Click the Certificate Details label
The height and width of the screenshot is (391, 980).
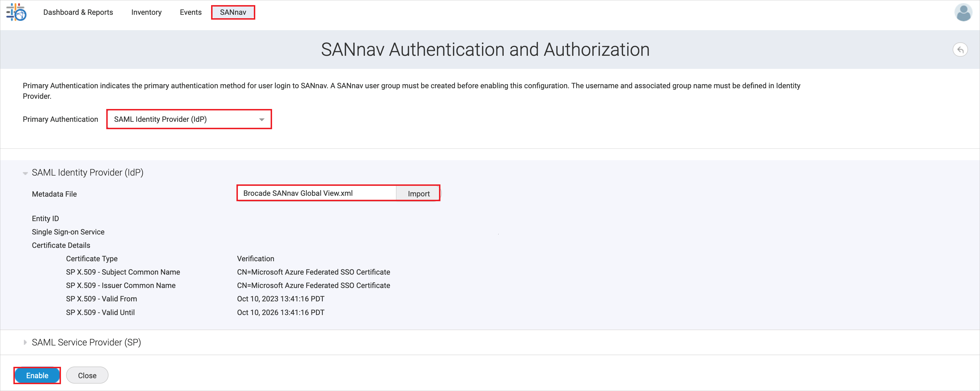61,245
